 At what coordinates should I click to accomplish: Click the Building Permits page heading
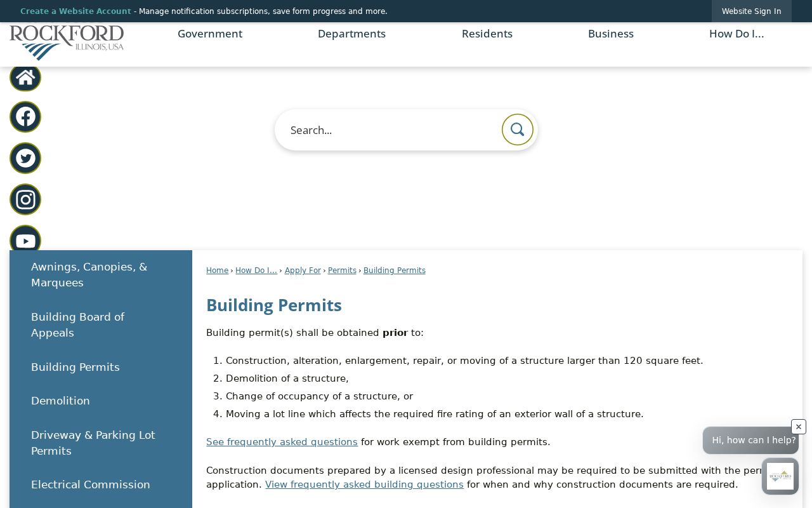pyautogui.click(x=274, y=305)
